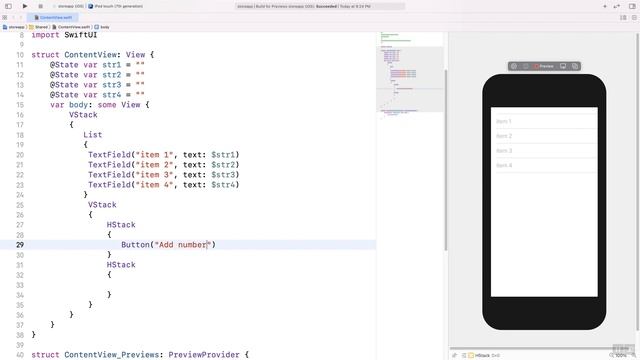Click line number 29 in the gutter
640x360 pixels.
(20, 245)
